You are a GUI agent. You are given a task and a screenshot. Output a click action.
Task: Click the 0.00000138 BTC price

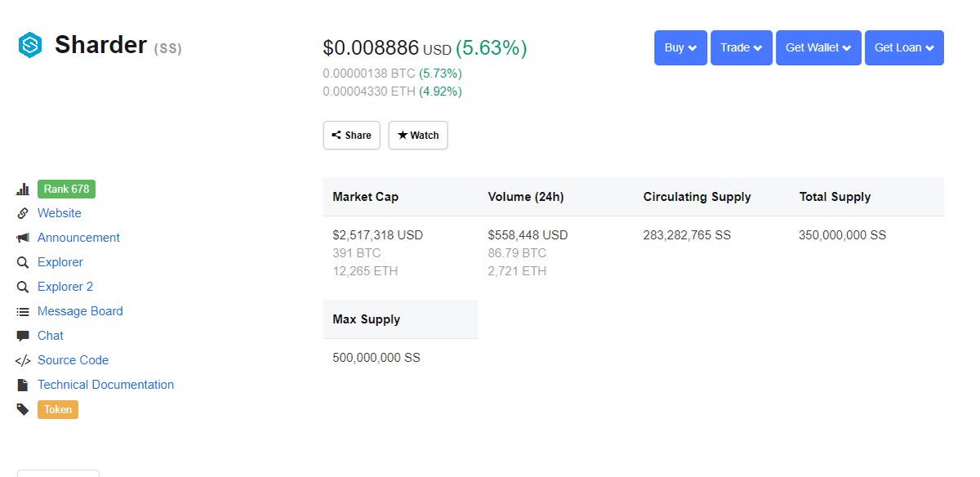click(369, 74)
